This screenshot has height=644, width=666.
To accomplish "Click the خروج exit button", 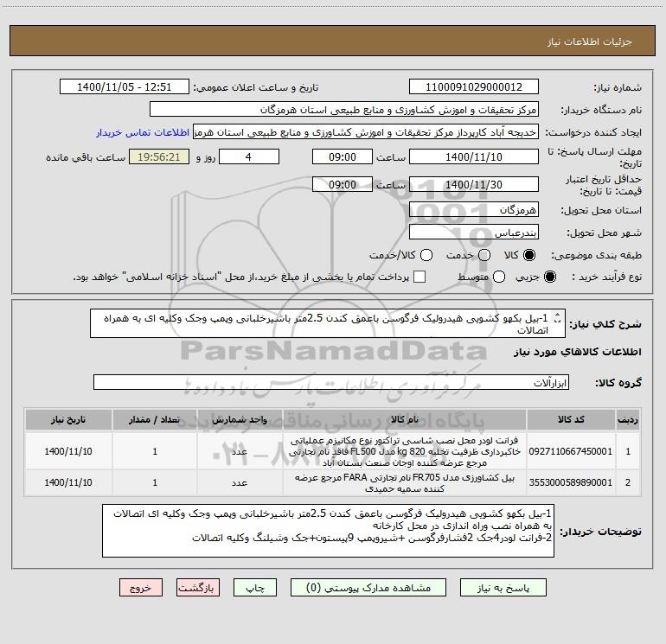I will point(141,588).
